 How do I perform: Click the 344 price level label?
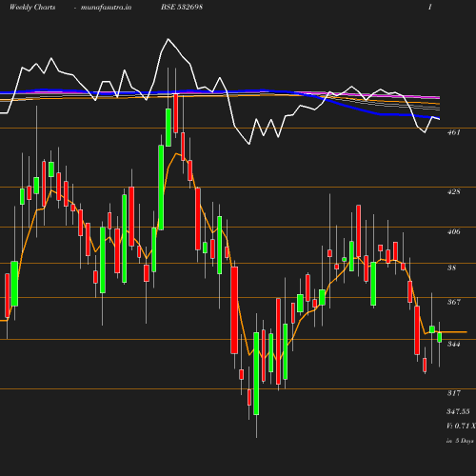tap(453, 344)
